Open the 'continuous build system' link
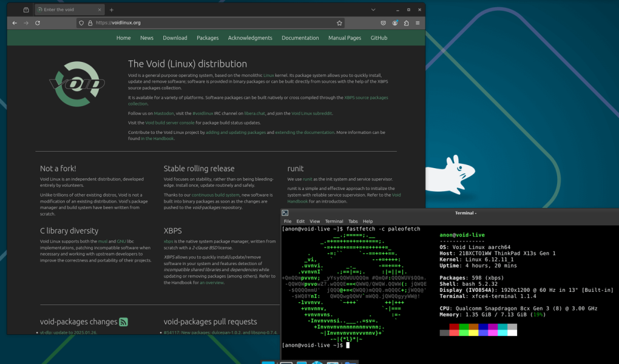Screen dimensions: 619x364 [215, 195]
